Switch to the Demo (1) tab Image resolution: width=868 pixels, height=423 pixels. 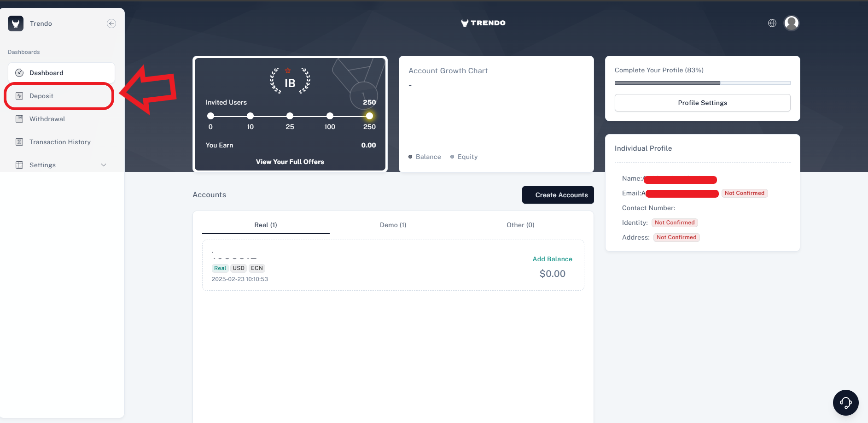click(393, 225)
